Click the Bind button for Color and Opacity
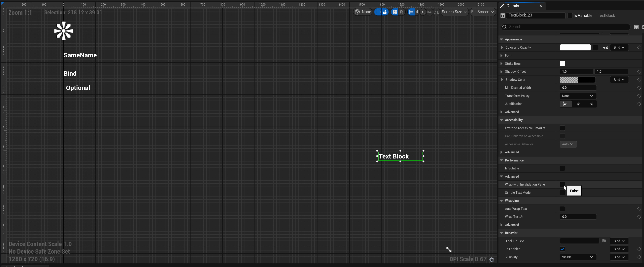The height and width of the screenshot is (267, 644). 619,48
